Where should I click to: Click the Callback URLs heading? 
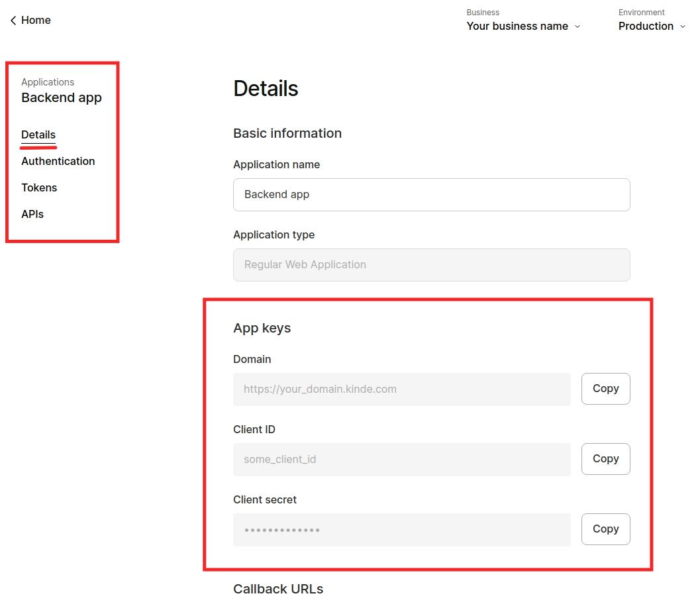pos(278,589)
